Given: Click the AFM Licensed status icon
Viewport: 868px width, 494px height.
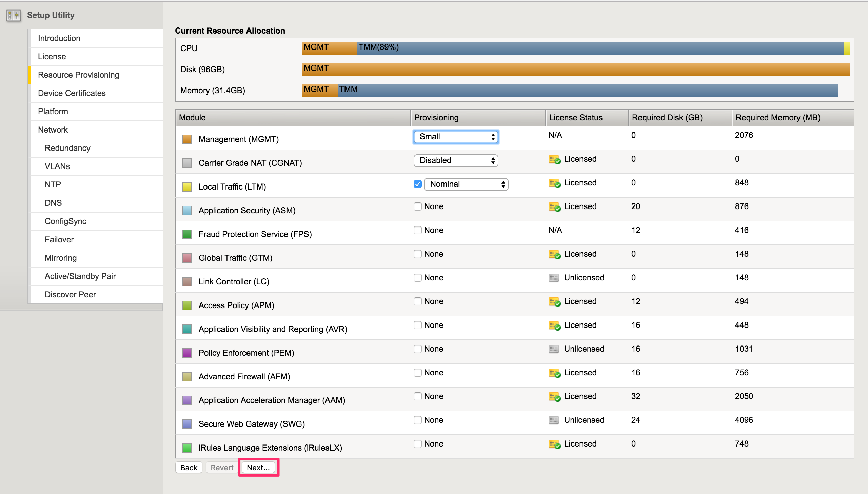Looking at the screenshot, I should [x=554, y=373].
